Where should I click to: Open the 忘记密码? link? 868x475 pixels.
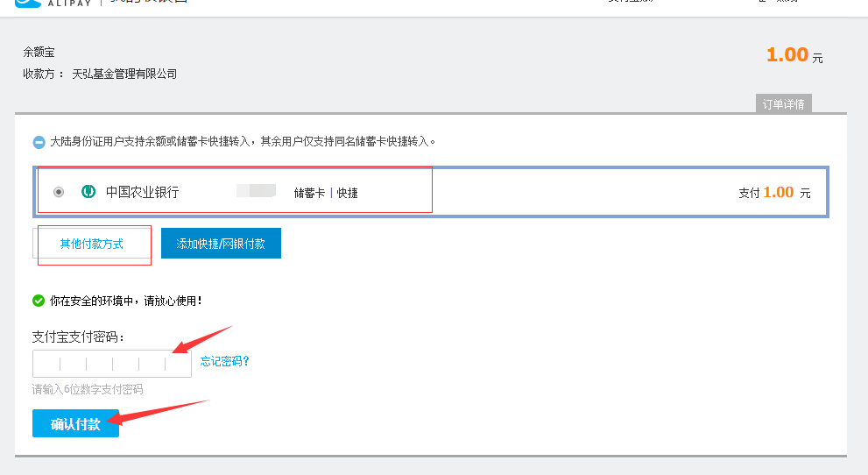click(224, 362)
